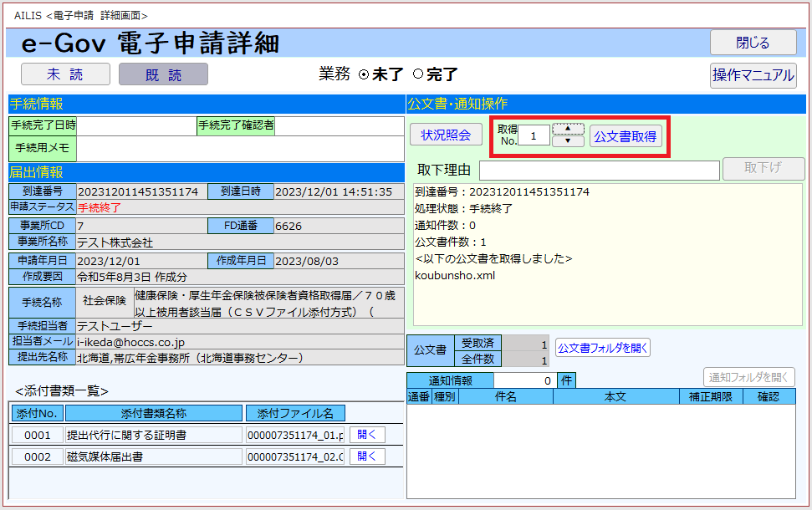Click the 手続完了日時 field
This screenshot has width=812, height=510.
[x=135, y=125]
